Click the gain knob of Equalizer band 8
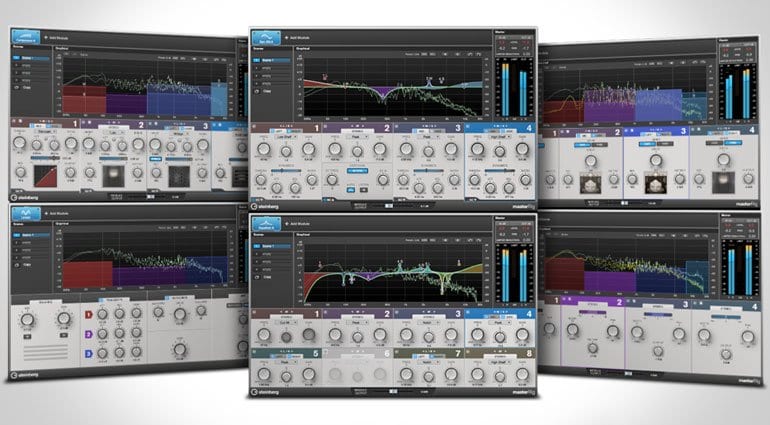The height and width of the screenshot is (425, 770). 522,374
